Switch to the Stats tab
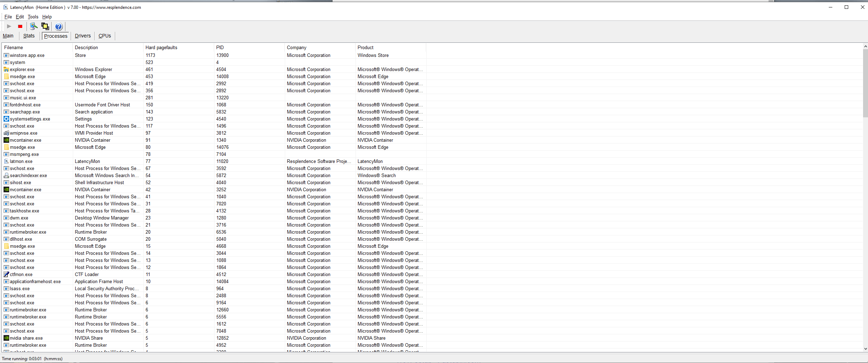This screenshot has height=363, width=868. click(29, 36)
